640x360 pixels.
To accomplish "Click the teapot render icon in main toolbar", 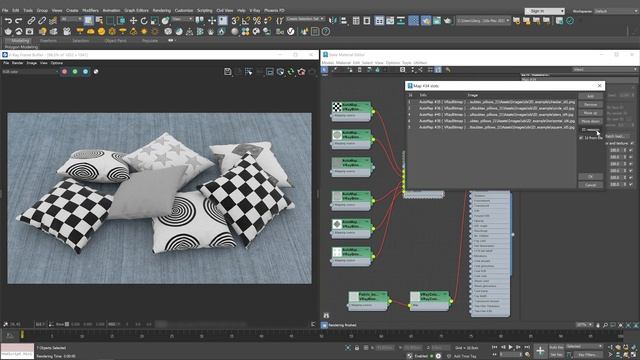I will coord(448,20).
